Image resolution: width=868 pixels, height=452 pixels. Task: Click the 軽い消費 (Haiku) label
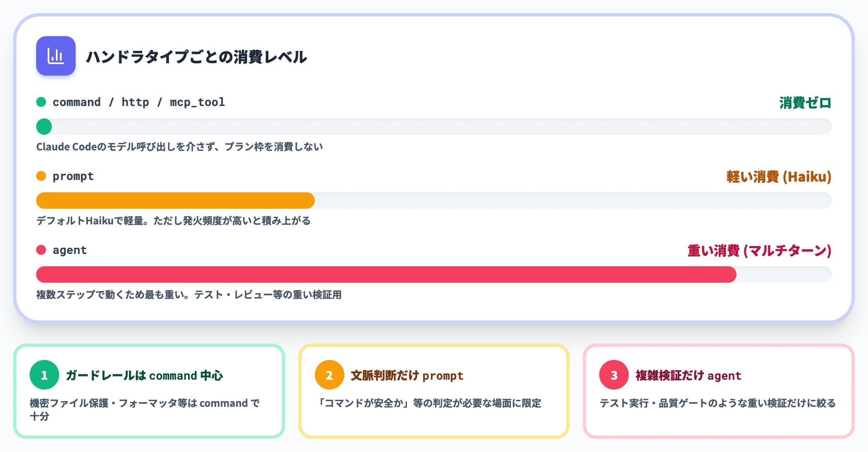[x=779, y=177]
